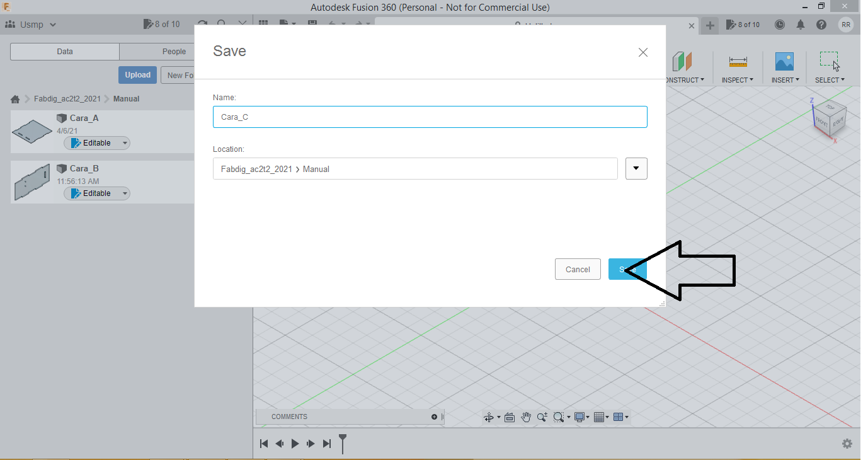The height and width of the screenshot is (460, 868).
Task: Step timeline forward one feature
Action: [x=311, y=444]
